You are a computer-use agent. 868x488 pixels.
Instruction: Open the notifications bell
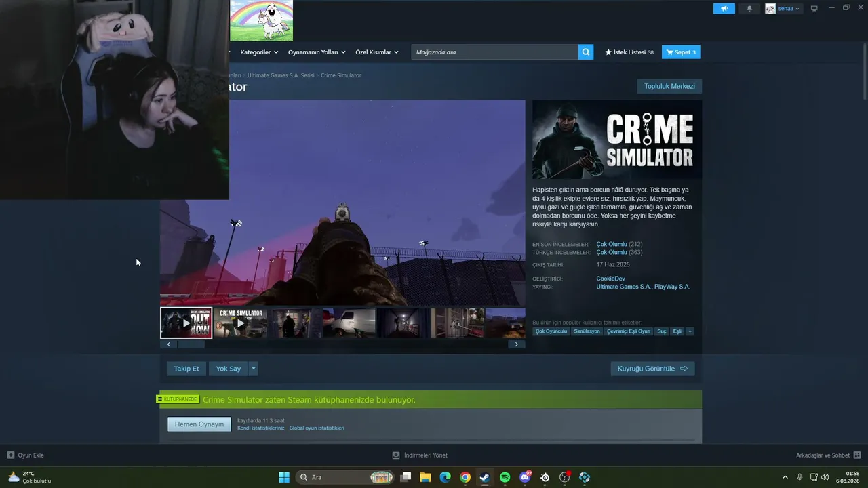[x=749, y=8]
